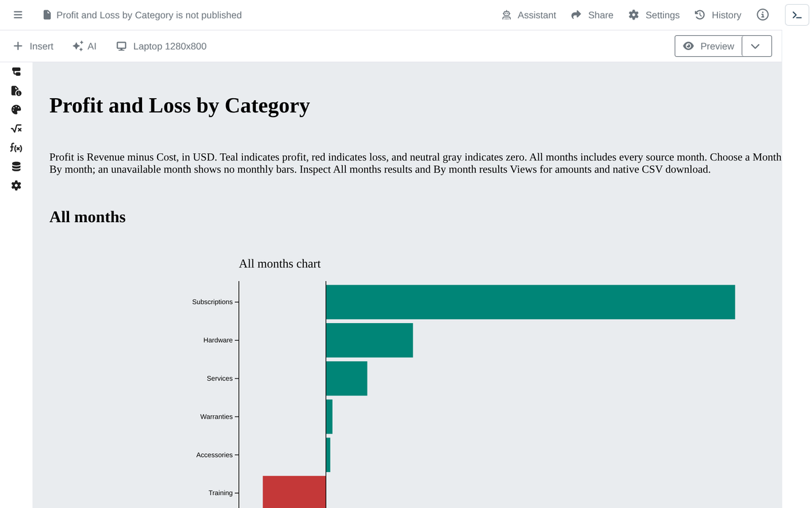Click 'Profit and Loss by Category is not published' title

(x=149, y=15)
